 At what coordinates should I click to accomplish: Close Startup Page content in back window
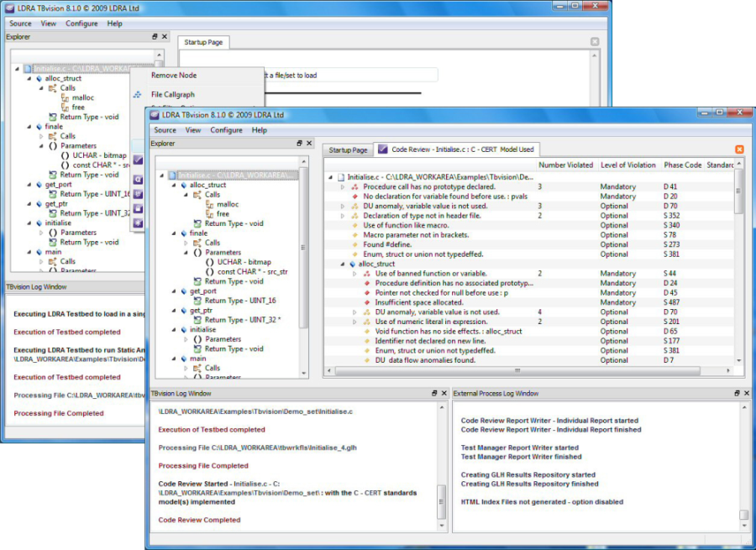coord(595,41)
